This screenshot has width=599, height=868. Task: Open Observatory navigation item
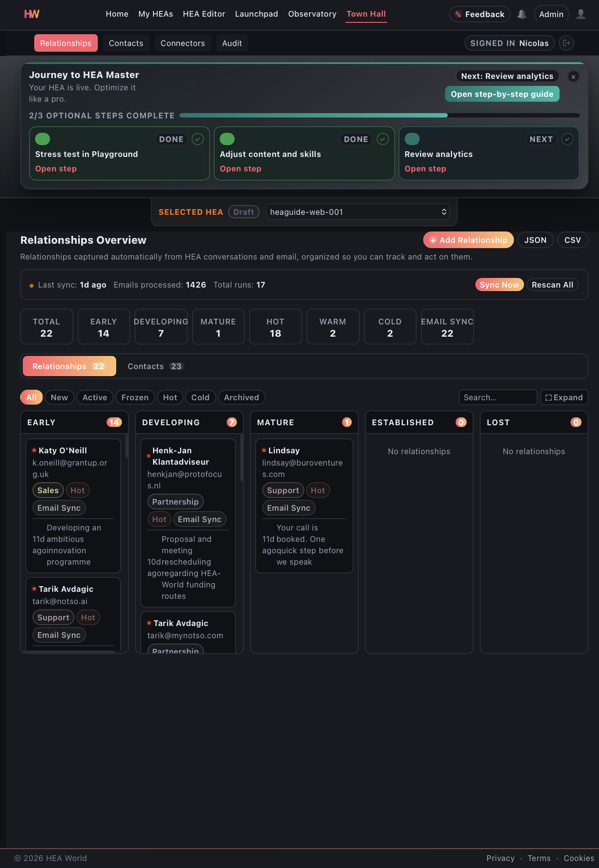click(312, 14)
